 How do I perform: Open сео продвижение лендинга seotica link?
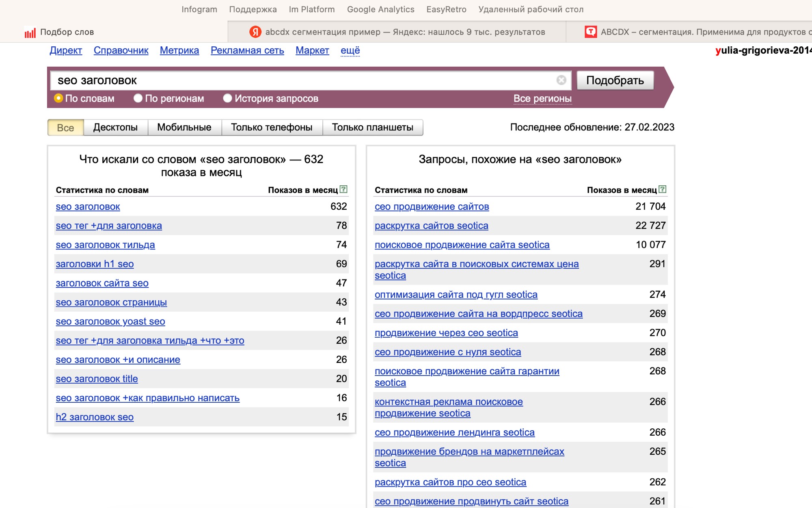tap(454, 432)
